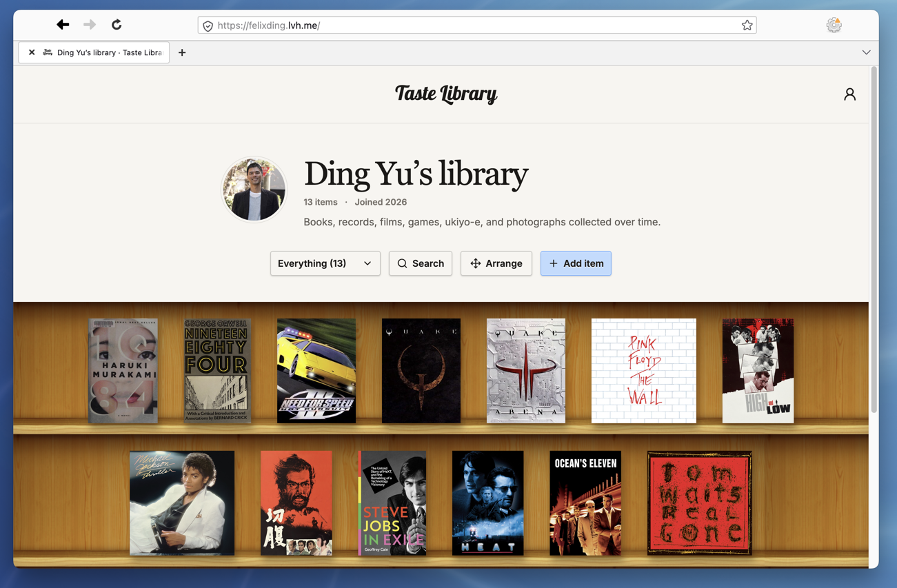Viewport: 897px width, 588px height.
Task: Open the High and Low film poster
Action: tap(758, 371)
